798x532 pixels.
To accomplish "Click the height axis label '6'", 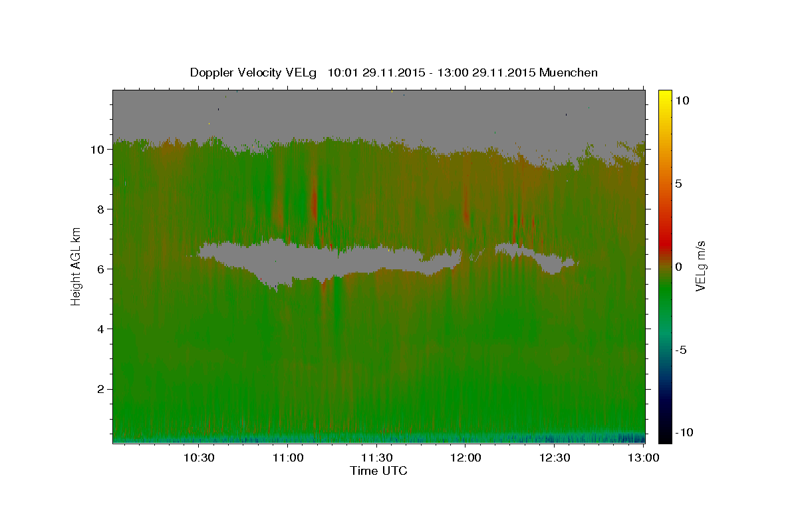I will click(x=101, y=269).
